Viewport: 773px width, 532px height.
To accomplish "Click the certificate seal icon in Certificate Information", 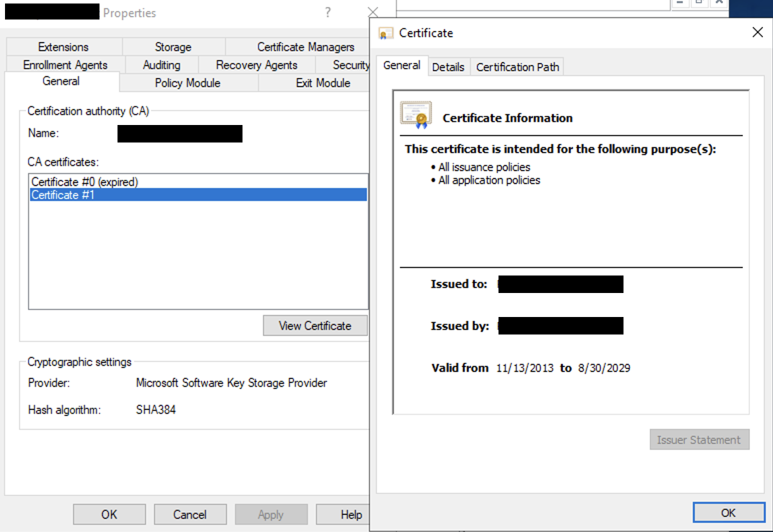I will click(415, 114).
